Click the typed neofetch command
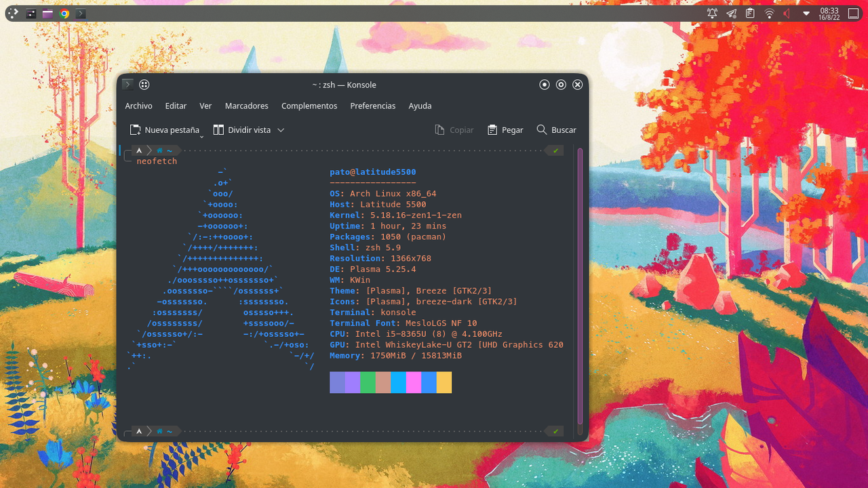The height and width of the screenshot is (488, 868). pos(157,161)
